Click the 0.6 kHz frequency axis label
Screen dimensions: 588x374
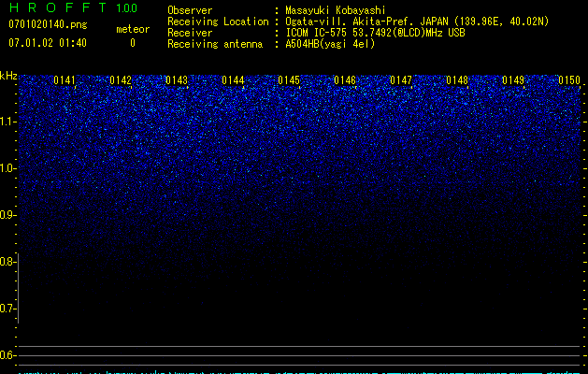point(7,355)
